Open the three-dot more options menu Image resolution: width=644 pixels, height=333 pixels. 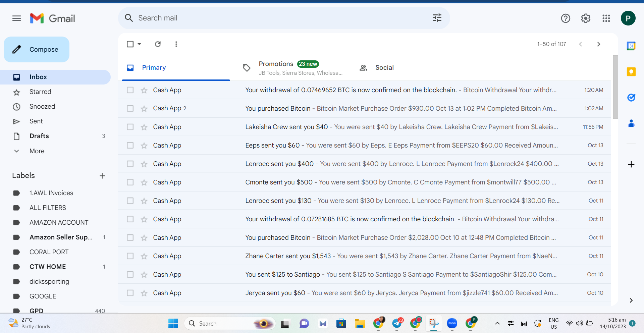coord(176,44)
